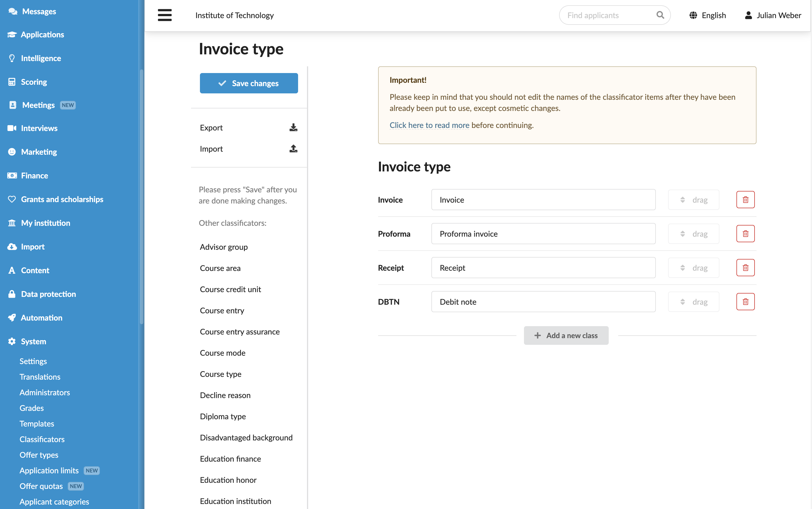The width and height of the screenshot is (812, 509).
Task: Click the System gear icon
Action: (x=12, y=341)
